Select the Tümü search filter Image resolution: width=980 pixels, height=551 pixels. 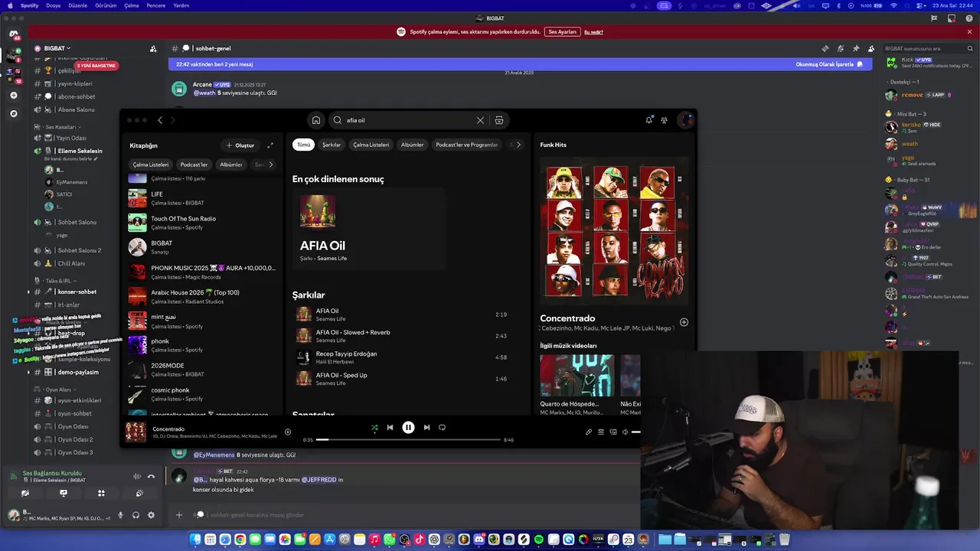point(304,145)
